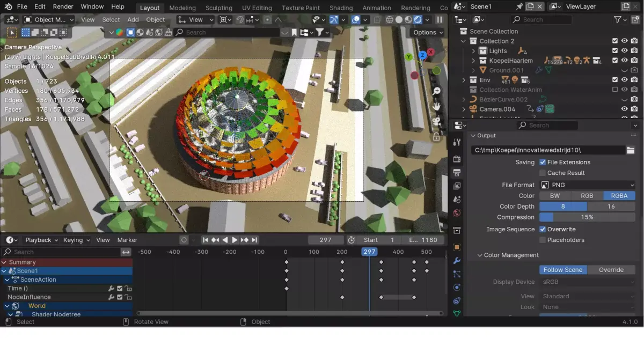Image resolution: width=644 pixels, height=338 pixels.
Task: Click the lock camera to view icon
Action: (437, 136)
